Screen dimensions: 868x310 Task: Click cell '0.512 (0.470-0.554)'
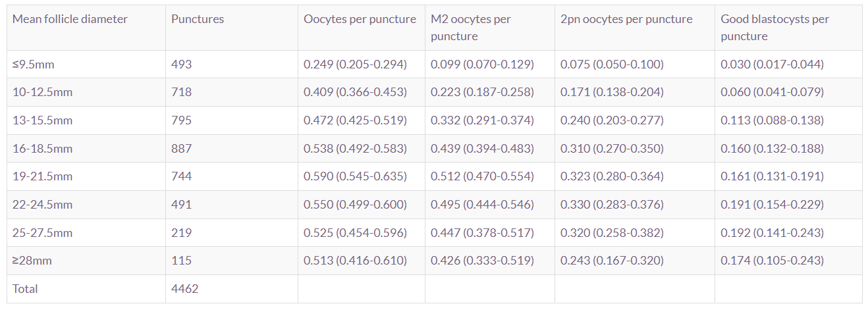click(x=482, y=176)
